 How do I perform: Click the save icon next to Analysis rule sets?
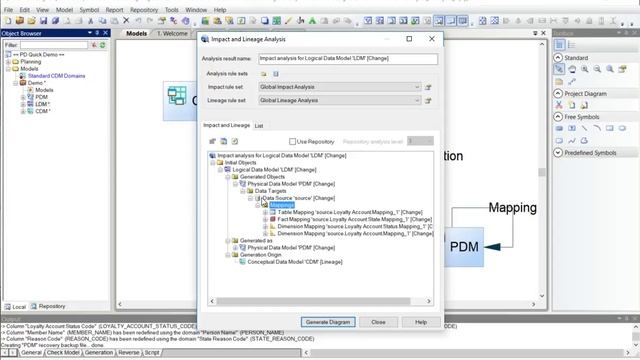[276, 74]
